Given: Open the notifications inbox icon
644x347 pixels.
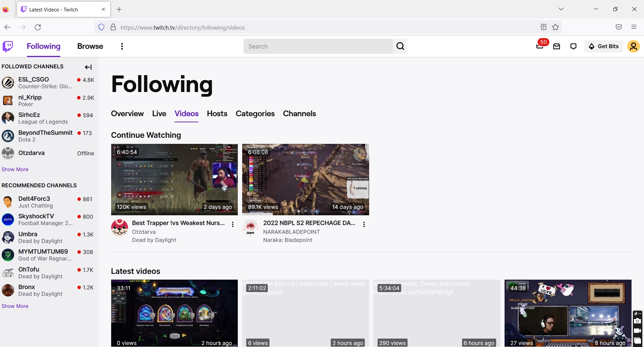Looking at the screenshot, I should (x=557, y=46).
